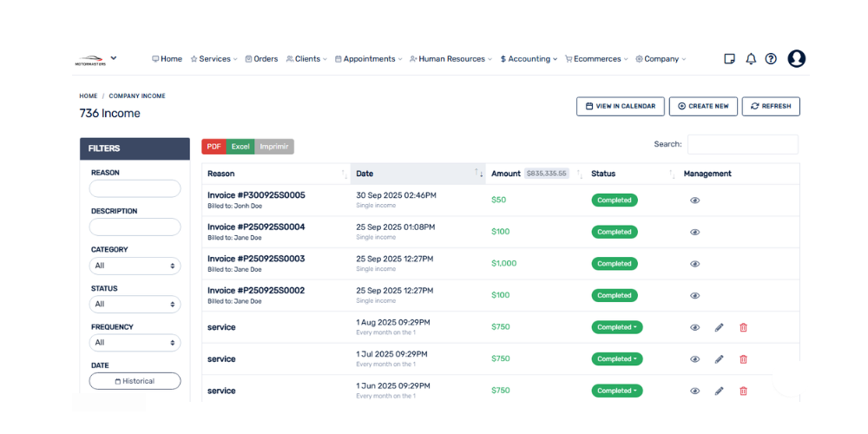Image resolution: width=868 pixels, height=434 pixels.
Task: Show details for 1 Aug 2025 service
Action: [694, 327]
